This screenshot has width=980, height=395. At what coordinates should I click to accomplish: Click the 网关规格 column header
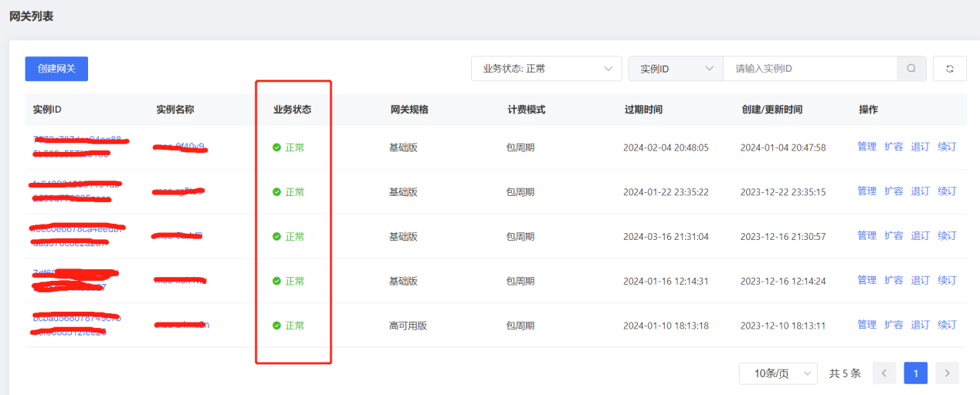pos(409,110)
